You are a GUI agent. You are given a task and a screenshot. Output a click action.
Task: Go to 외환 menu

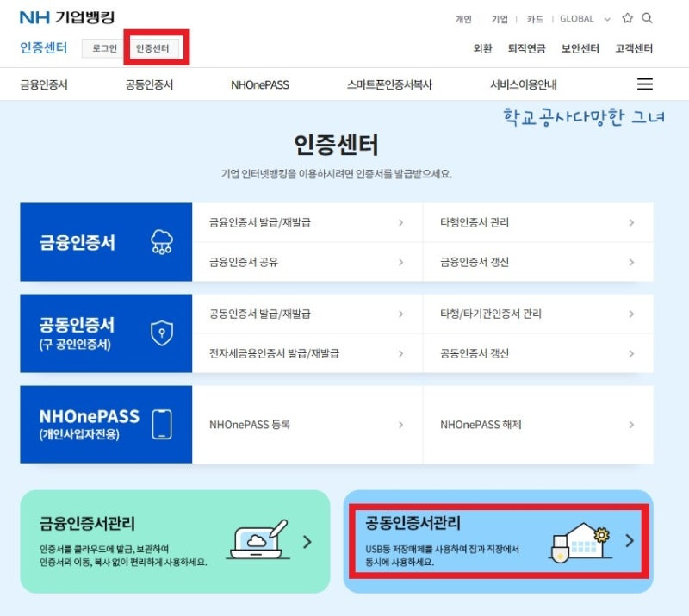coord(482,48)
